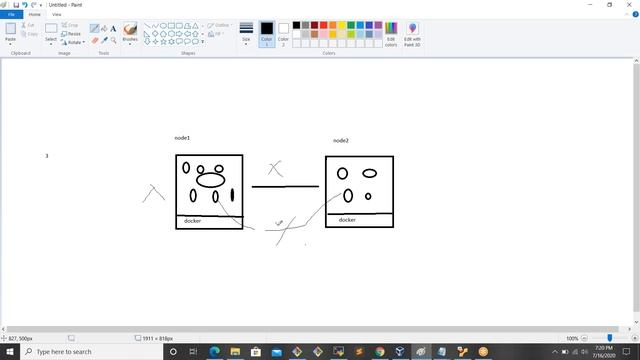Open Microsoft Edge from taskbar
The height and width of the screenshot is (360, 640).
[214, 351]
